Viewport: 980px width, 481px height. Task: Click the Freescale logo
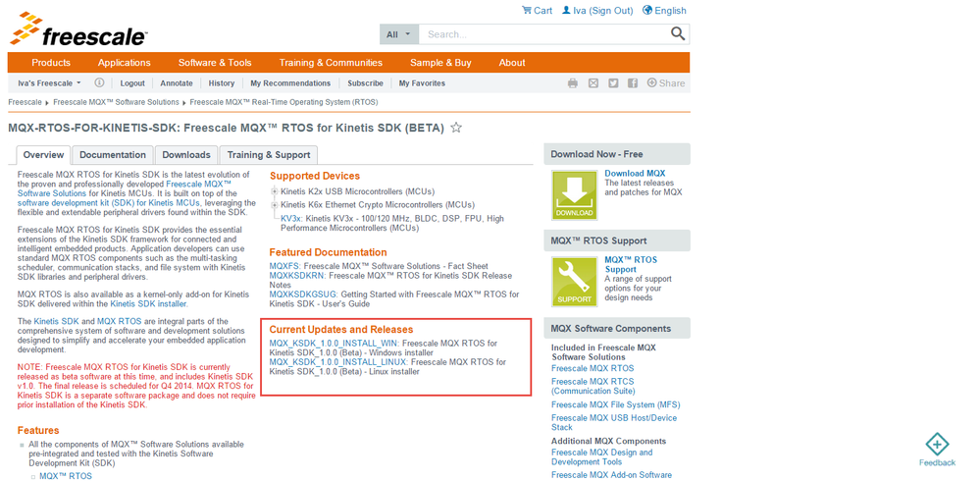78,29
